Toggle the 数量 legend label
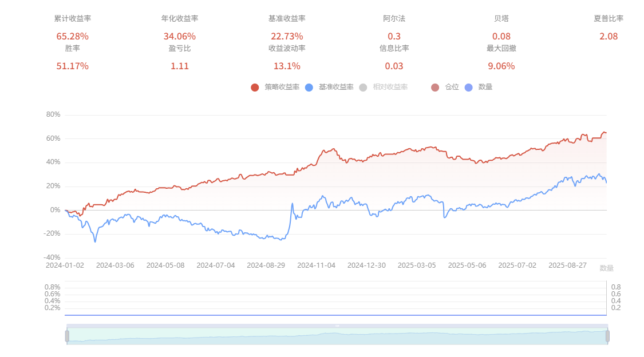Screen dimensions: 644x357 (x=485, y=87)
